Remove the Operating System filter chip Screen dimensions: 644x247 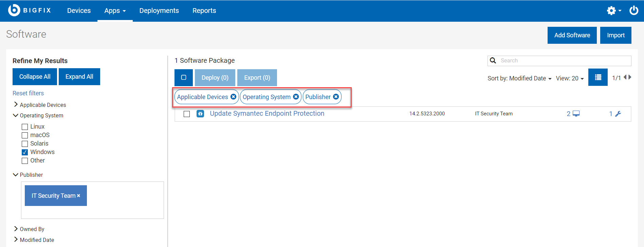pos(296,97)
